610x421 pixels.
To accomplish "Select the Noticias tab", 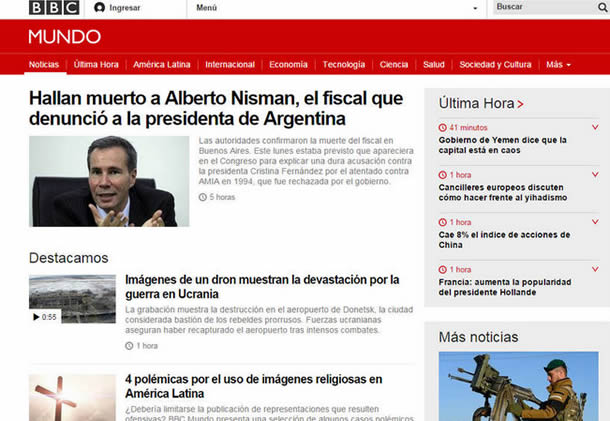I will point(44,65).
